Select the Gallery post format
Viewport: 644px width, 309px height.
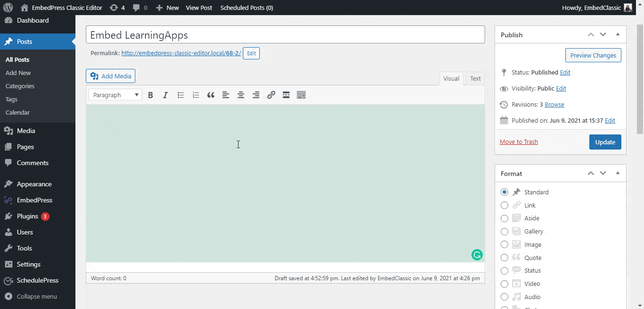[504, 232]
